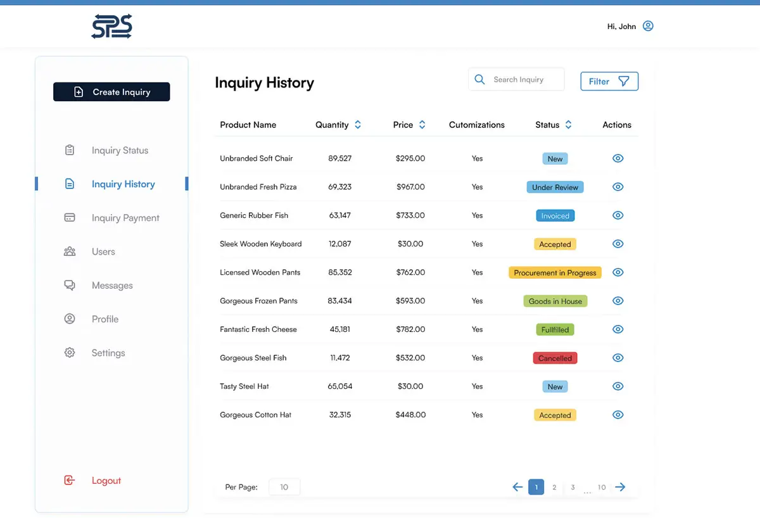
Task: Click the Per Page value field
Action: pos(284,486)
